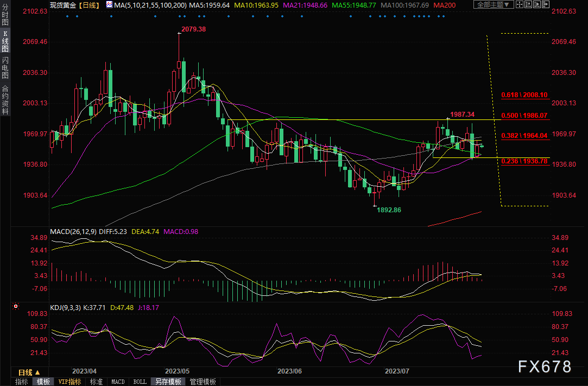Apply the BOLL template button

[x=140, y=382]
